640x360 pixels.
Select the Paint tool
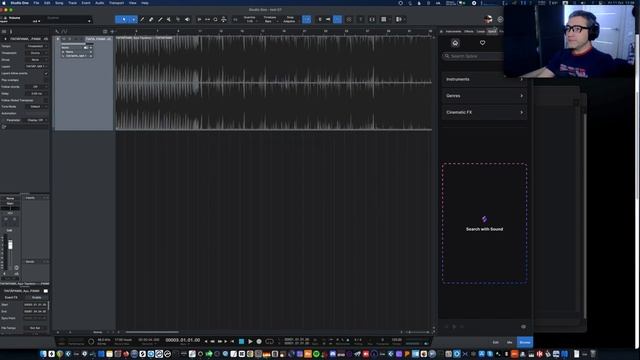coord(160,19)
